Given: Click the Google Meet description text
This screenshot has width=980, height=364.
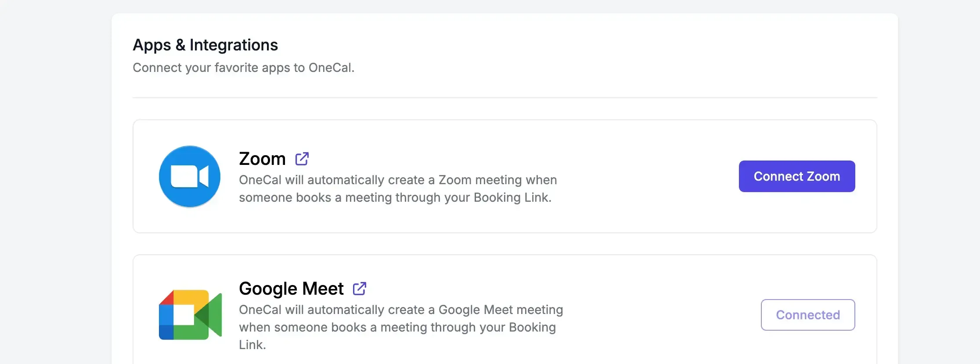Looking at the screenshot, I should pyautogui.click(x=400, y=327).
